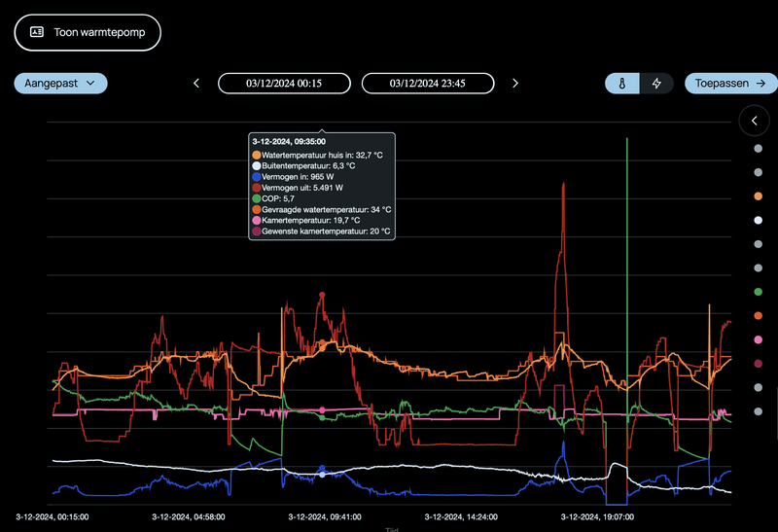Click axis label '3-12-2024, 14:24:00'

pos(461,517)
